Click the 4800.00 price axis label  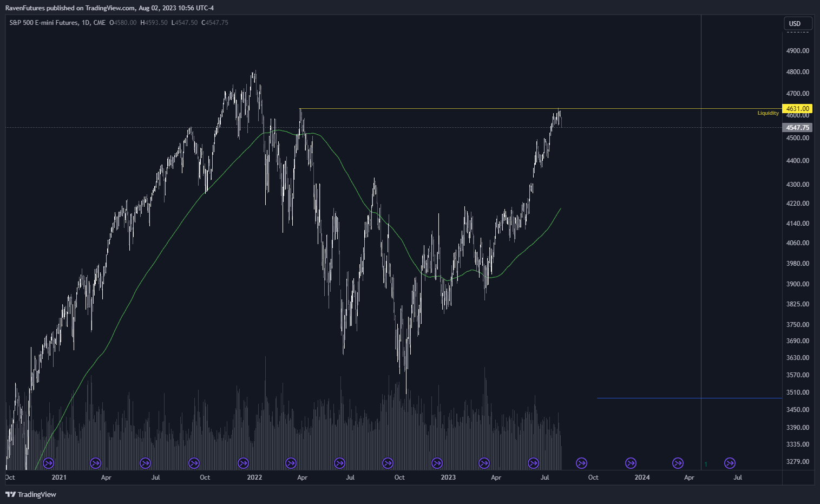797,72
